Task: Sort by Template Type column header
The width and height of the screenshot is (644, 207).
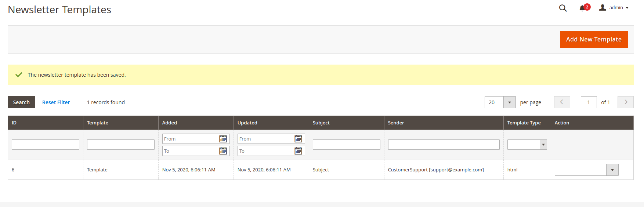Action: point(527,123)
